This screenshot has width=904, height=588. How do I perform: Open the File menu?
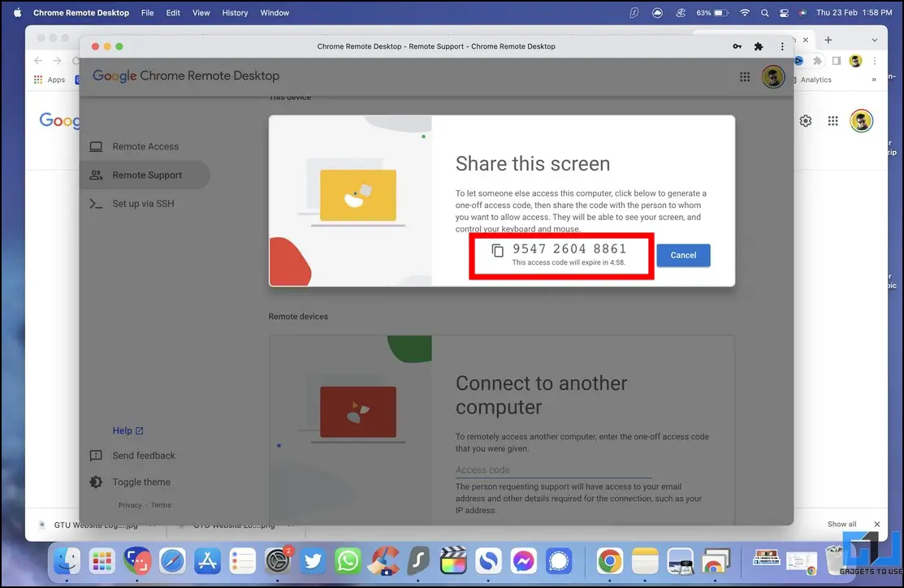tap(148, 13)
